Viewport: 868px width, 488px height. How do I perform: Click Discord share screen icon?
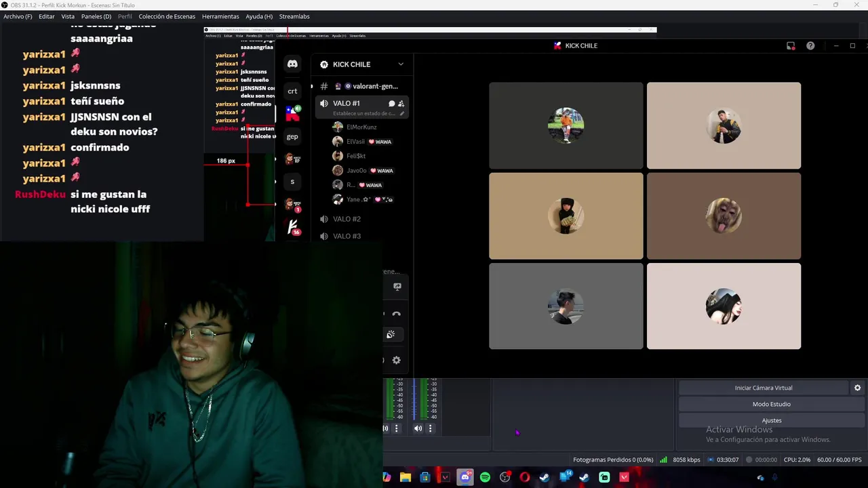tap(397, 287)
